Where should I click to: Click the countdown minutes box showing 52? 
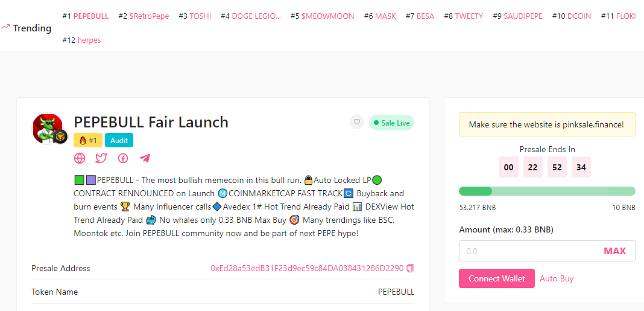coord(557,167)
